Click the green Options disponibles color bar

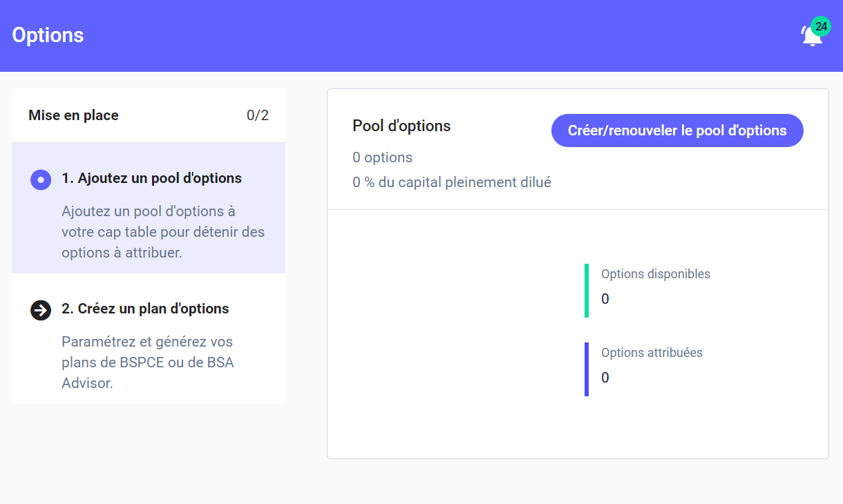click(x=587, y=290)
